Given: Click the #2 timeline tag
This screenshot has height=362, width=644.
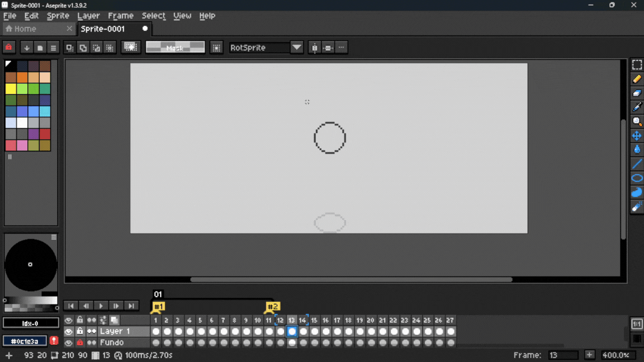Looking at the screenshot, I should [x=273, y=307].
